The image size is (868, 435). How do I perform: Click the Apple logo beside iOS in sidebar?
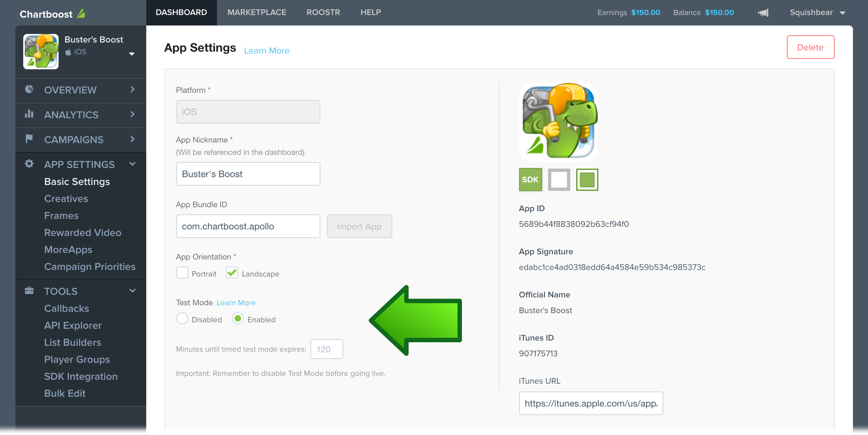click(x=68, y=52)
